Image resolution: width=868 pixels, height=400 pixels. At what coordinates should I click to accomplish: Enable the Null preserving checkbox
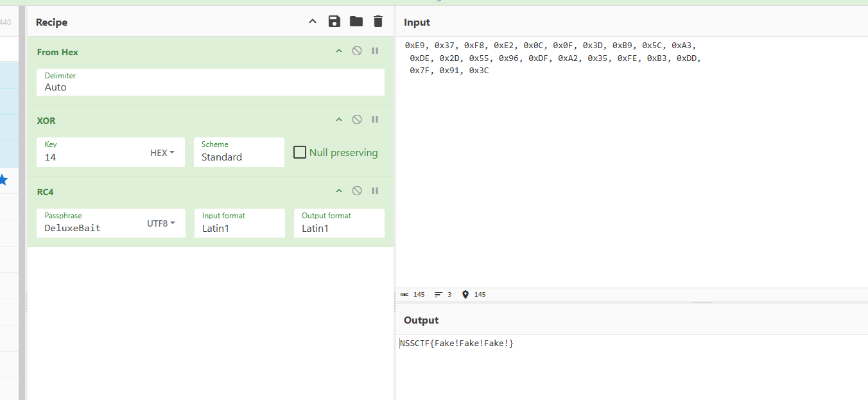click(300, 153)
